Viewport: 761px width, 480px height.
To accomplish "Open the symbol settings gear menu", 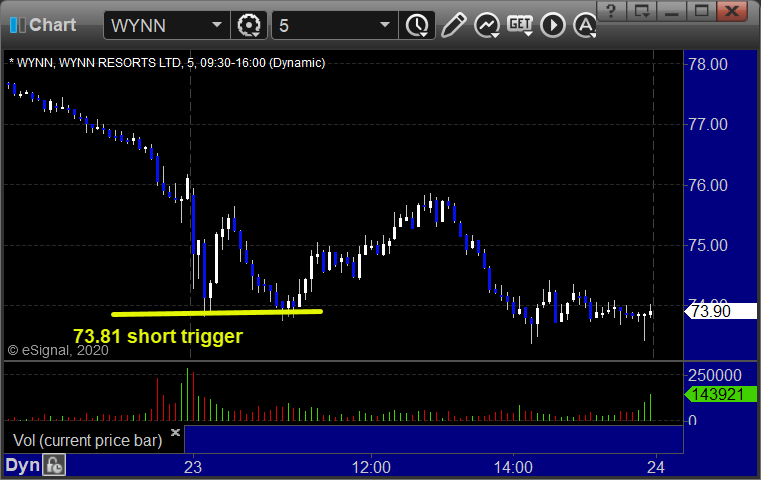I will (249, 25).
